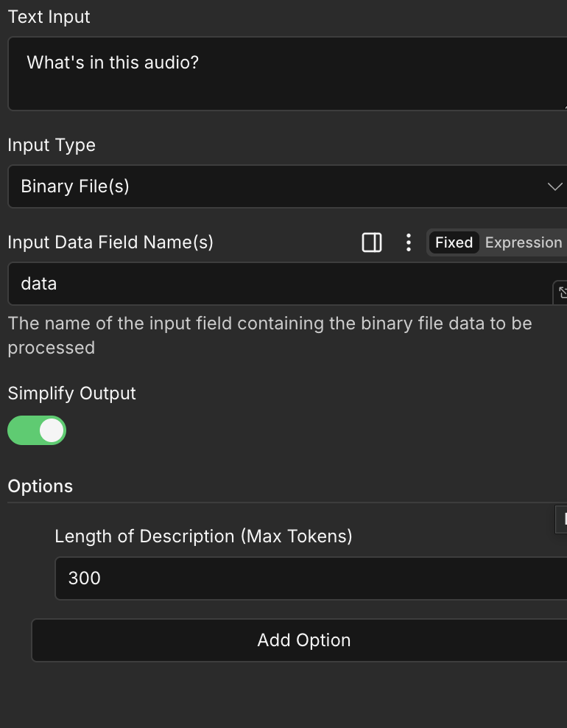Click the chevron arrow in Input Type
Viewport: 567px width, 728px height.
pyautogui.click(x=555, y=186)
